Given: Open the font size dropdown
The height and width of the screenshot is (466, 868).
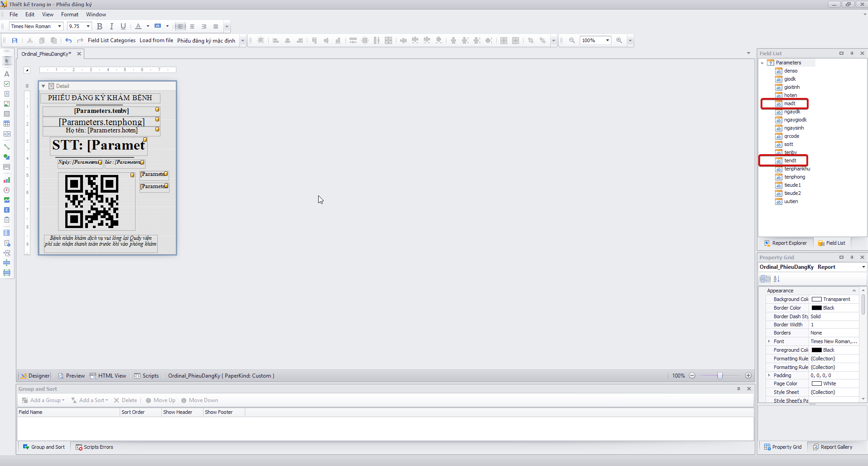Looking at the screenshot, I should [88, 26].
